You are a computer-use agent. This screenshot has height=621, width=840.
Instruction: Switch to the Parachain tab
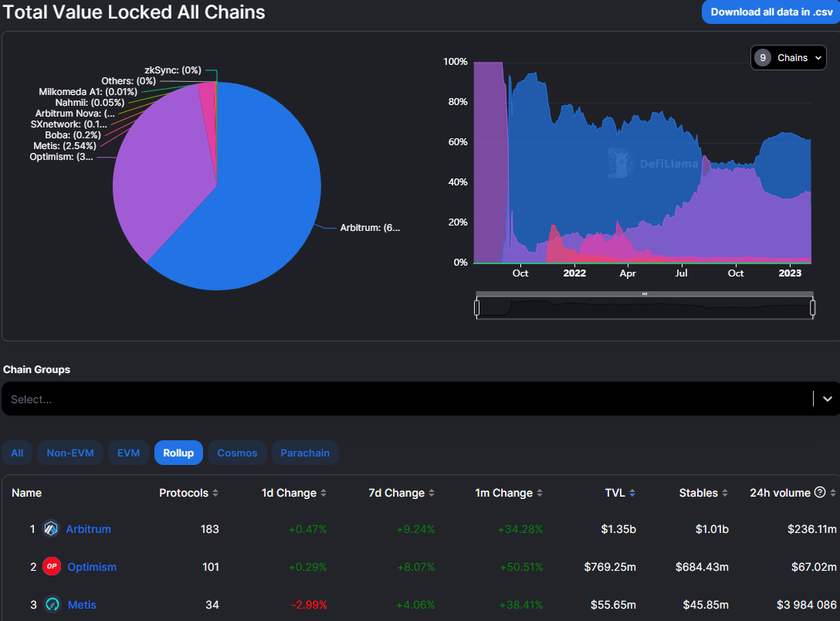[305, 453]
